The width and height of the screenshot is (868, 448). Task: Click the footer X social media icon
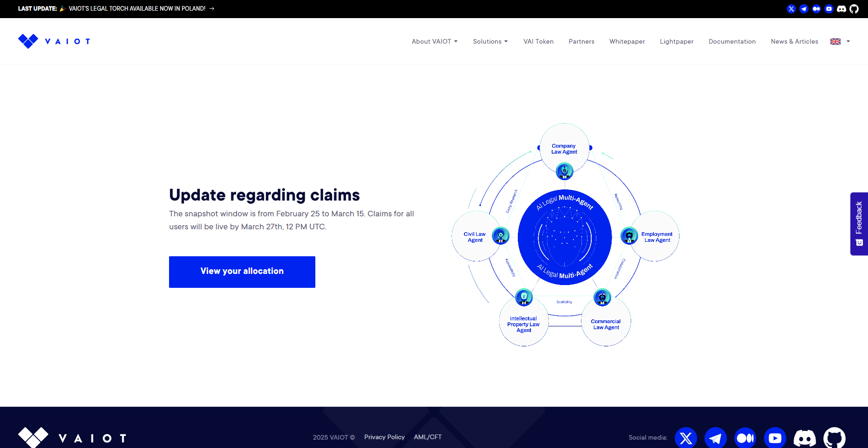click(x=686, y=438)
